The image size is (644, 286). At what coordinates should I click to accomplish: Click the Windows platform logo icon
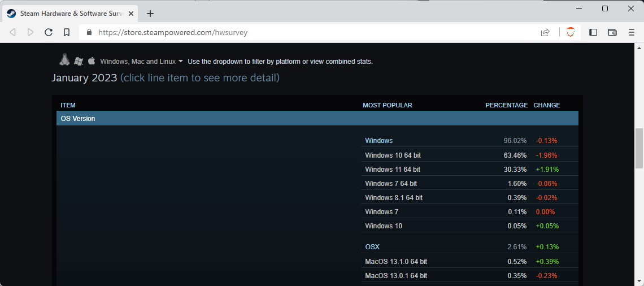(79, 61)
